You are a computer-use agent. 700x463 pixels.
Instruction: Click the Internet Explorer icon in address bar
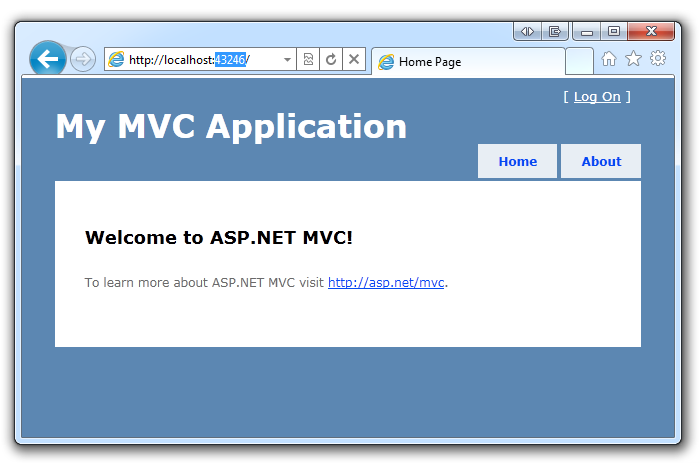click(116, 59)
